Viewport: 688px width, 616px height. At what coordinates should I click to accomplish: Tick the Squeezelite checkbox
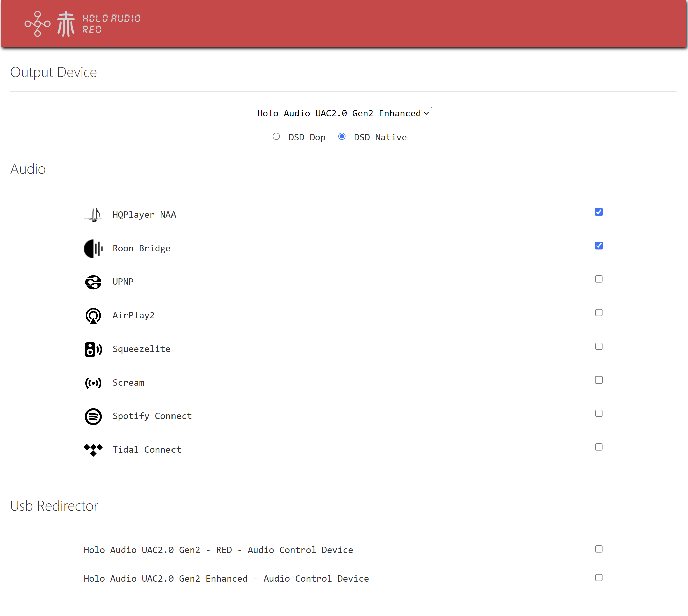pyautogui.click(x=598, y=346)
